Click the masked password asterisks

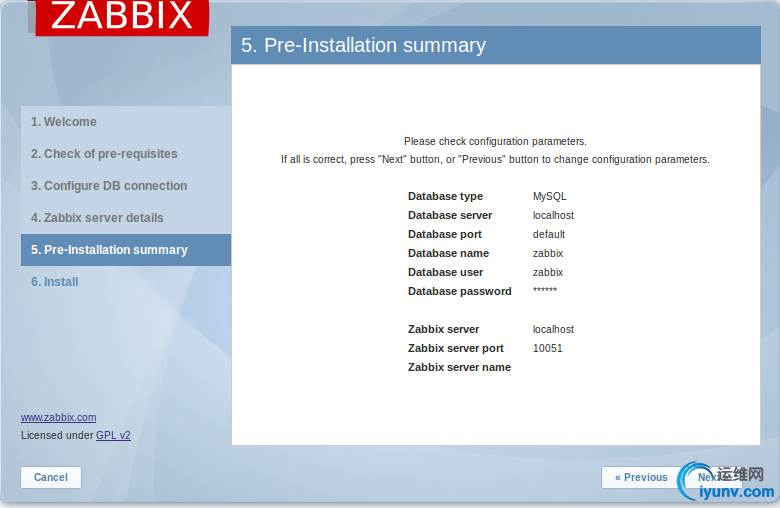pyautogui.click(x=545, y=289)
